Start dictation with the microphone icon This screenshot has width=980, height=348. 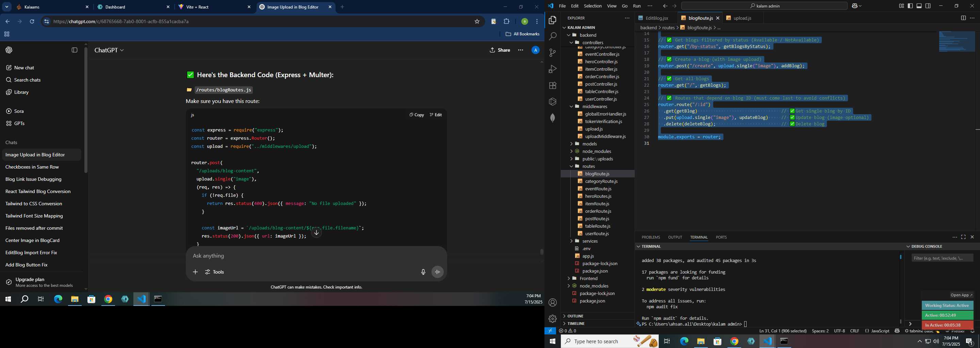coord(423,272)
